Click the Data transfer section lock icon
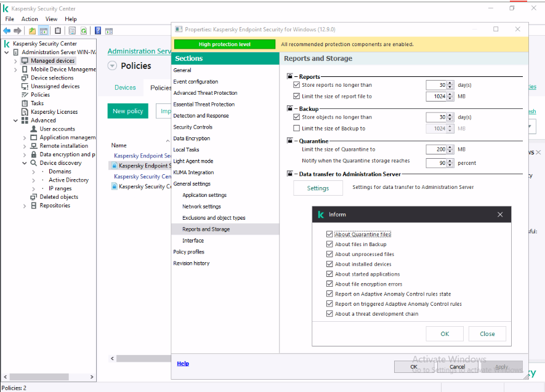 [x=290, y=174]
